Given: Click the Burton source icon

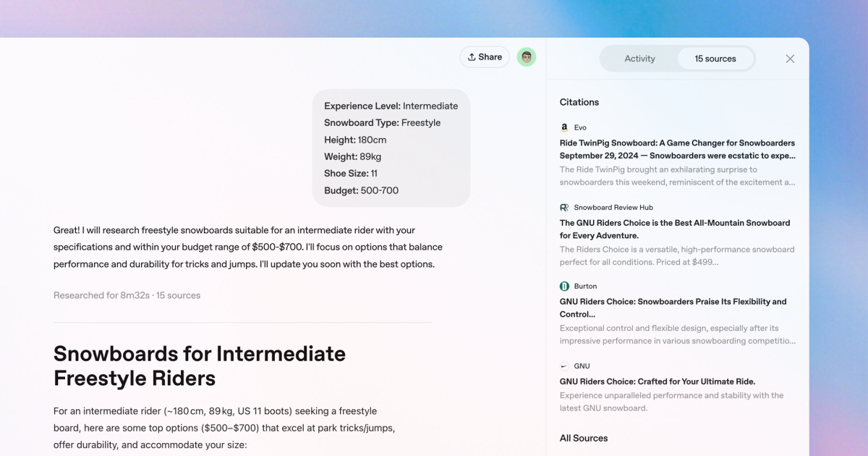Looking at the screenshot, I should pos(564,286).
